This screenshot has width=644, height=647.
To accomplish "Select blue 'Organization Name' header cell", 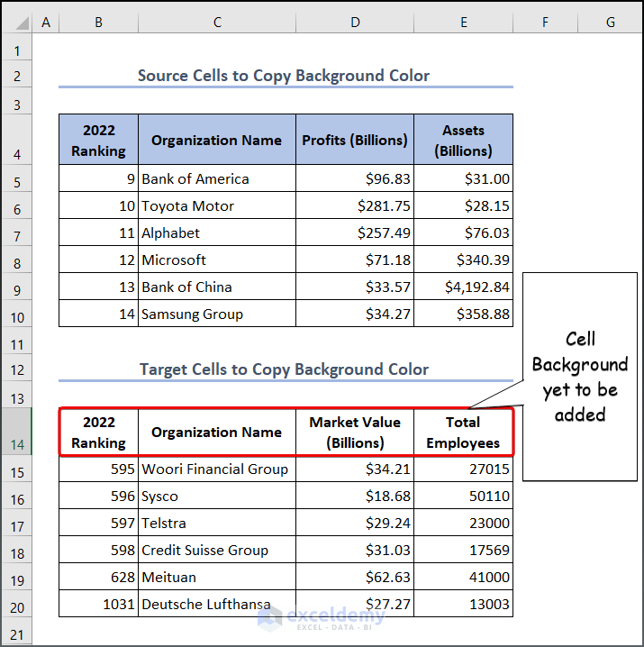I will pyautogui.click(x=217, y=140).
